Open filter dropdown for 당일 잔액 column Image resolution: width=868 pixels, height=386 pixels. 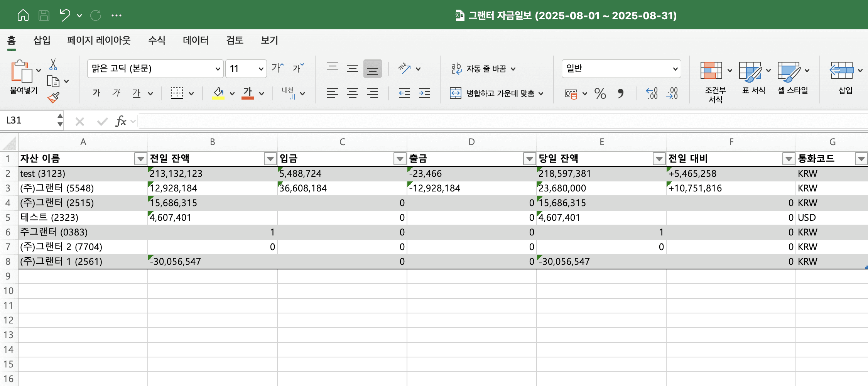click(x=659, y=159)
